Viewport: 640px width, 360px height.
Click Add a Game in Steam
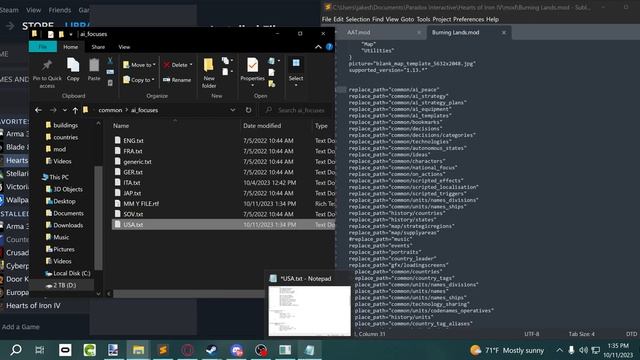(x=21, y=327)
